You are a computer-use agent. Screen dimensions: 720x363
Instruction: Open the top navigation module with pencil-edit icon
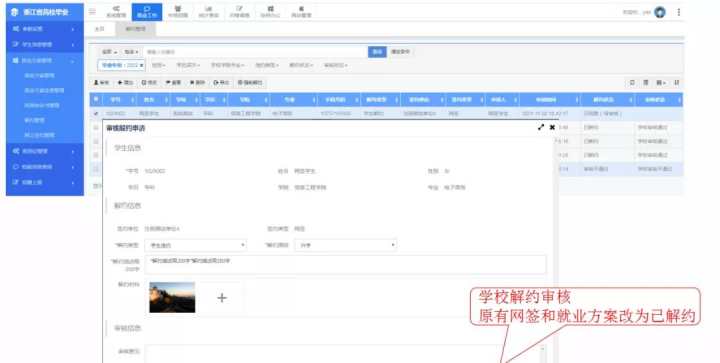(239, 12)
